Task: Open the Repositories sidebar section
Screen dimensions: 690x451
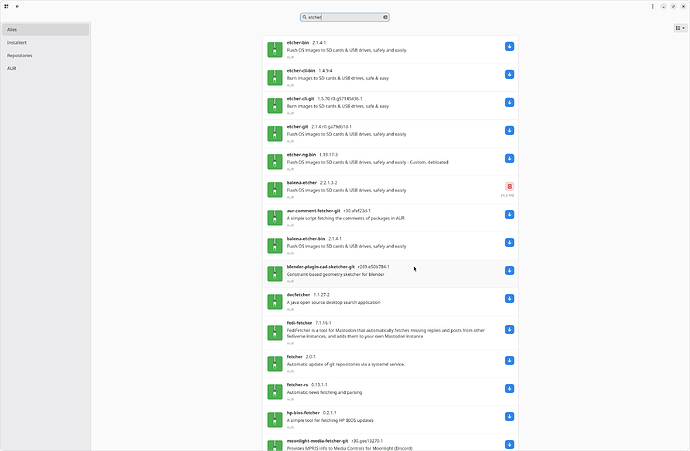Action: click(45, 56)
